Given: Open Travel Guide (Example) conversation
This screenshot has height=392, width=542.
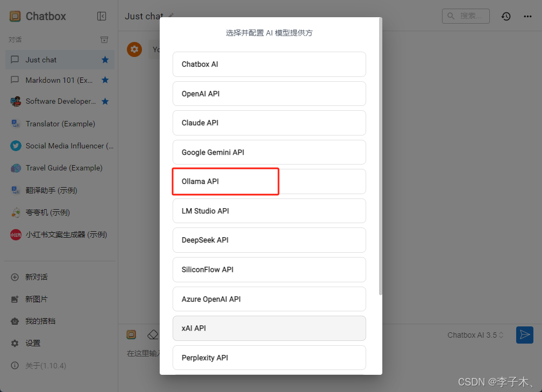Looking at the screenshot, I should coord(60,168).
